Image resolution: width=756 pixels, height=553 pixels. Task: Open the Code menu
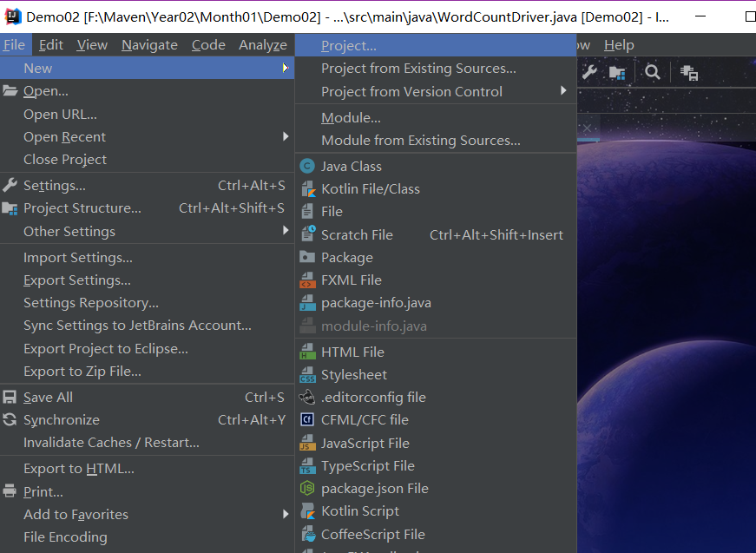point(208,45)
